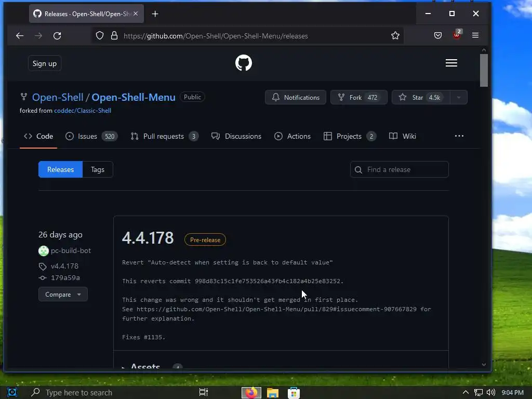Open the uBlock Origin extension icon
The width and height of the screenshot is (532, 399).
457,35
